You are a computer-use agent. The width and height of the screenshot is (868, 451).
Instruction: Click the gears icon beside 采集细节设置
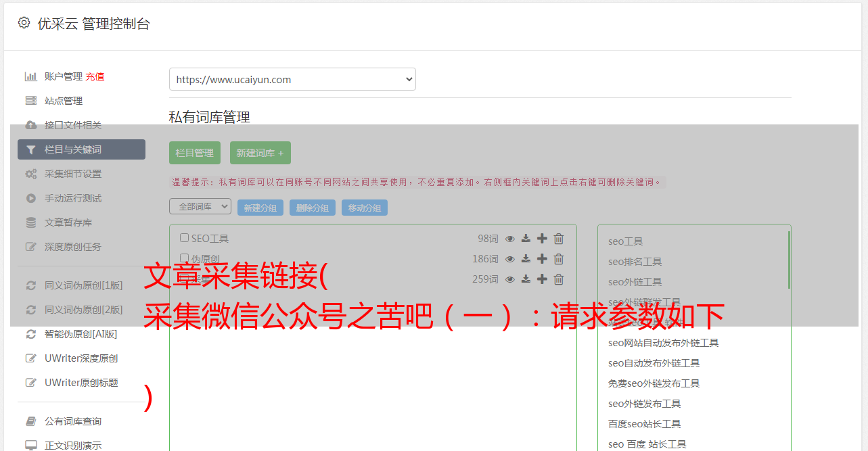pyautogui.click(x=31, y=174)
